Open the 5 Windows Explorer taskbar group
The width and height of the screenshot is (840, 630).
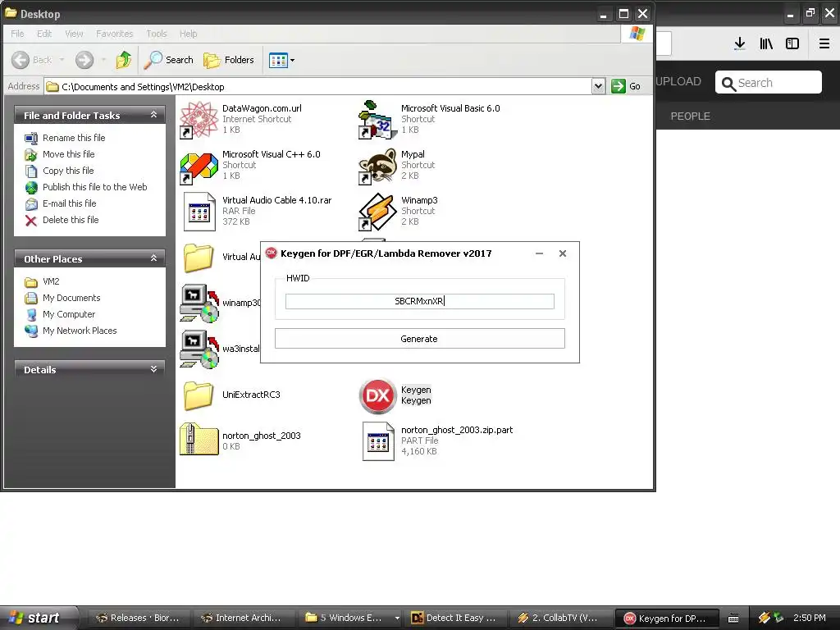(350, 619)
